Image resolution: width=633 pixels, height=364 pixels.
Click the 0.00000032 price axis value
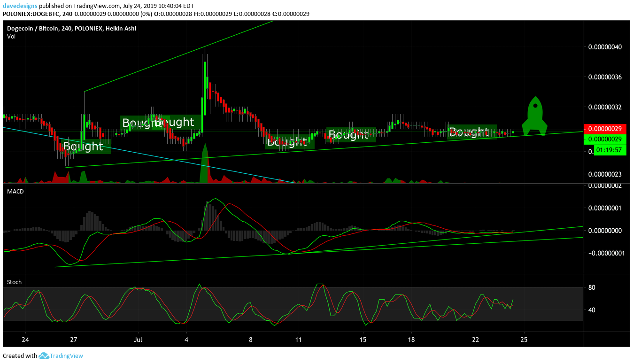(x=605, y=107)
